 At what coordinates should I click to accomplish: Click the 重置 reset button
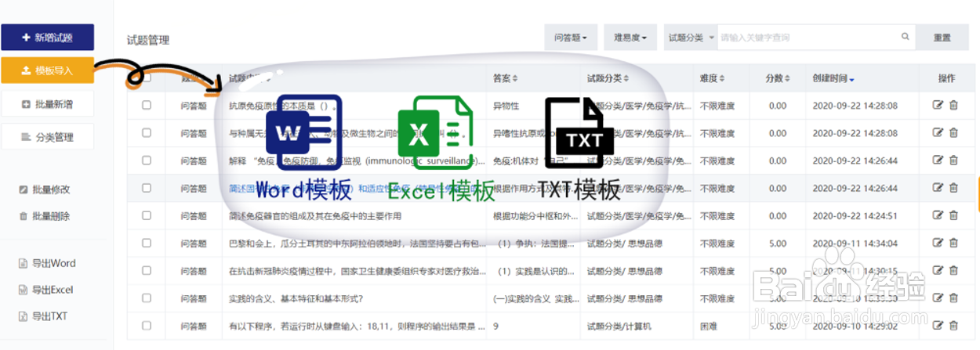(x=942, y=38)
